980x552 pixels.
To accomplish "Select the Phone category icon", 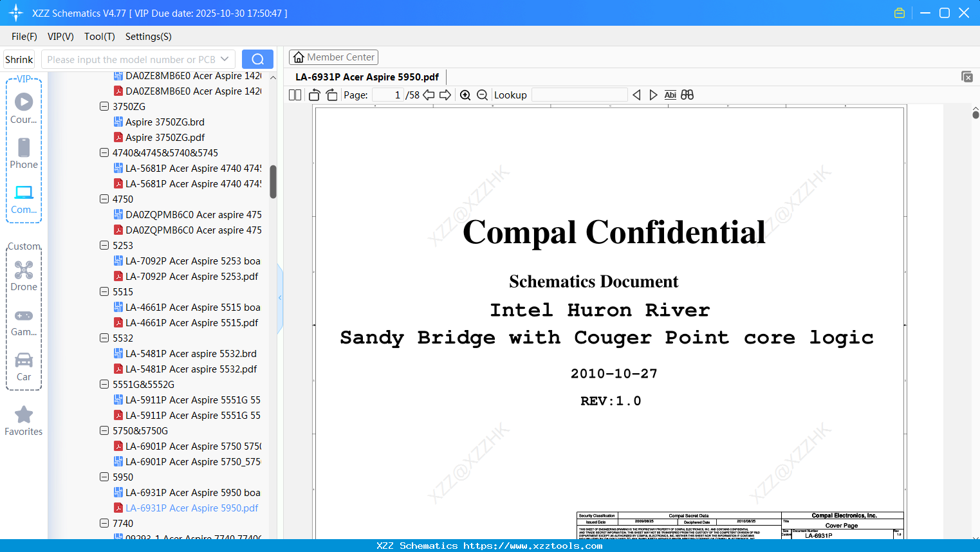I will coord(24,154).
